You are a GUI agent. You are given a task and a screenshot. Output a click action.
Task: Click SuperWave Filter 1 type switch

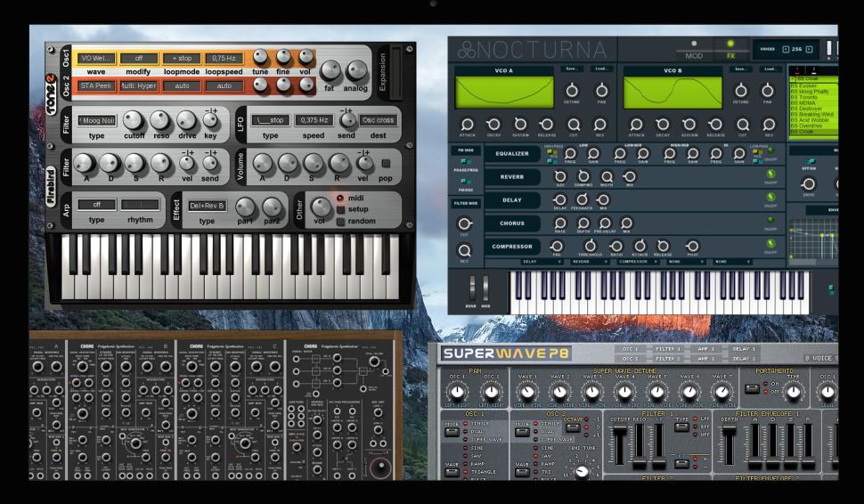click(682, 427)
